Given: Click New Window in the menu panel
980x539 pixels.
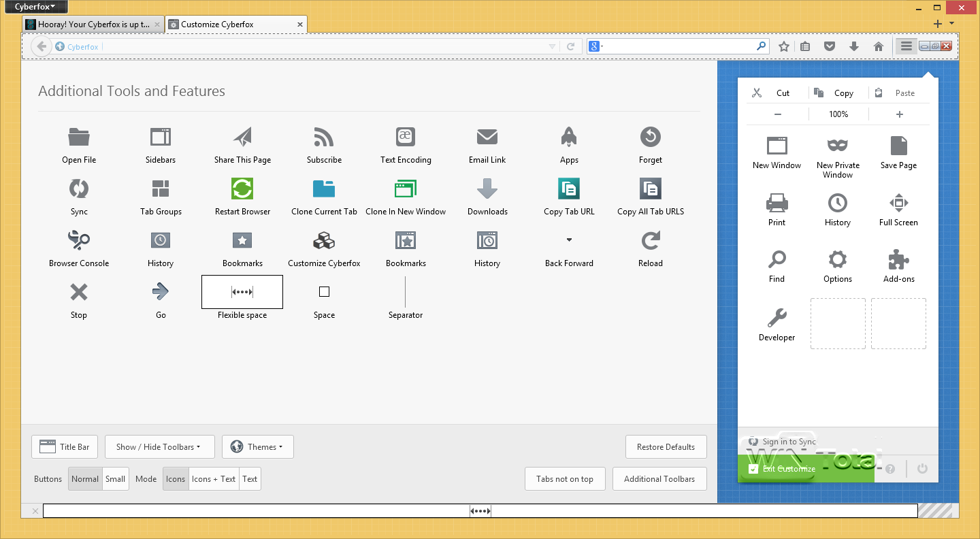Looking at the screenshot, I should 777,153.
